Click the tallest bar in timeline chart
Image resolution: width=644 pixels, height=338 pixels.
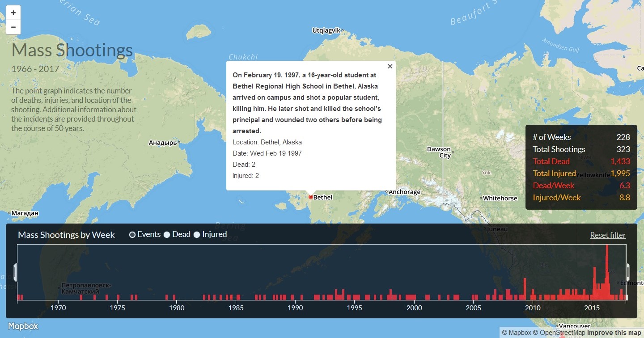pyautogui.click(x=607, y=272)
